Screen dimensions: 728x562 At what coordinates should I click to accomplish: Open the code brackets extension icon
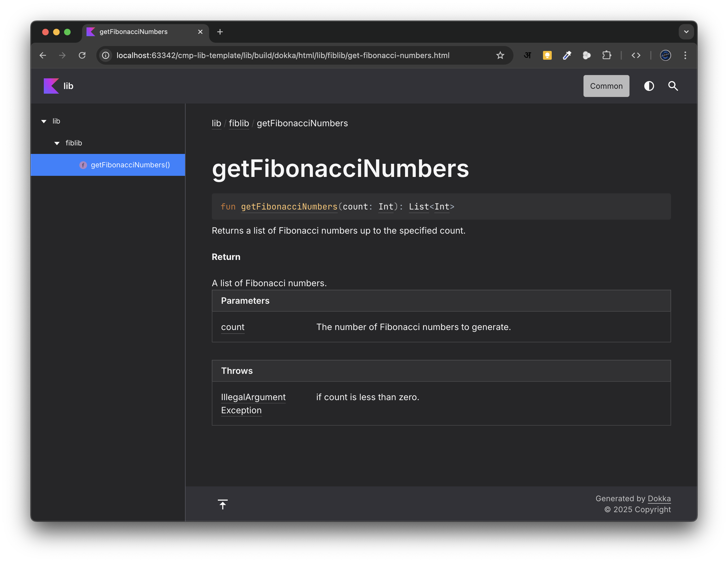pos(636,55)
